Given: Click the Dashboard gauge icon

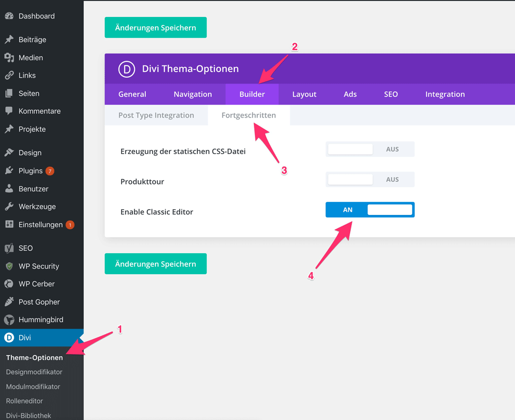Looking at the screenshot, I should (9, 16).
